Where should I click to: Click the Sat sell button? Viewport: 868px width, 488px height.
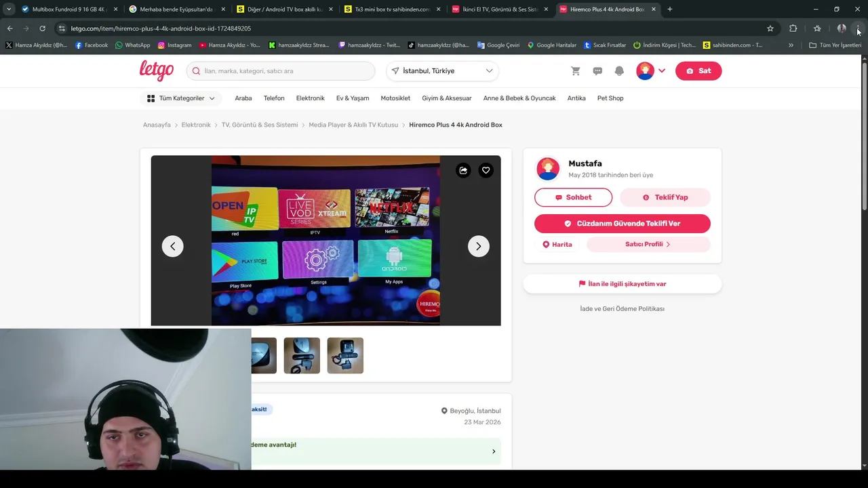698,71
